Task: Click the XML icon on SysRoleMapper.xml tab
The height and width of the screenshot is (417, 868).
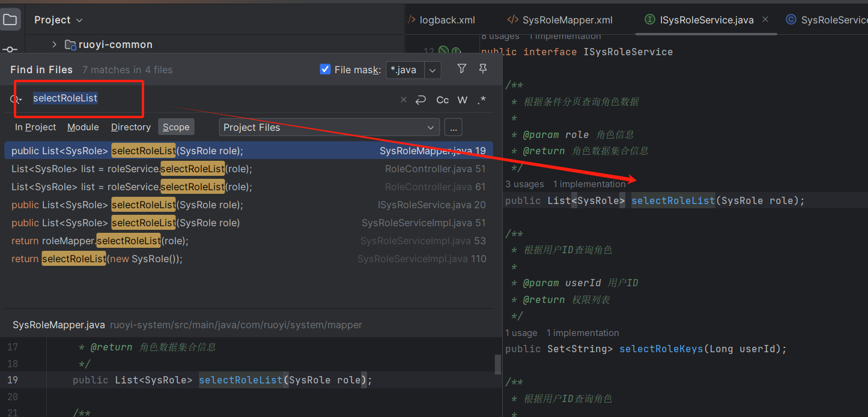Action: point(512,20)
